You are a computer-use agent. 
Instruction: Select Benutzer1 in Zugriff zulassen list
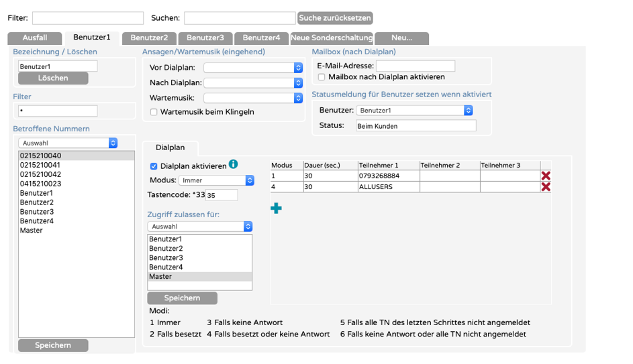(x=200, y=239)
